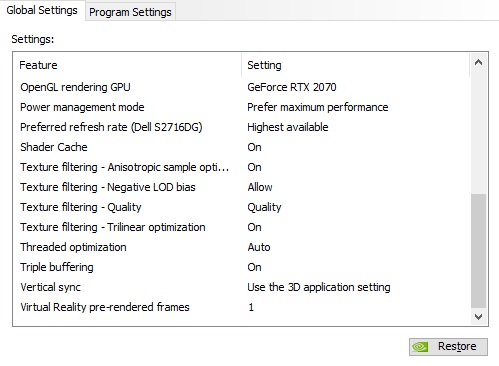Switch to the Program Settings tab
This screenshot has height=366, width=499.
(x=130, y=12)
